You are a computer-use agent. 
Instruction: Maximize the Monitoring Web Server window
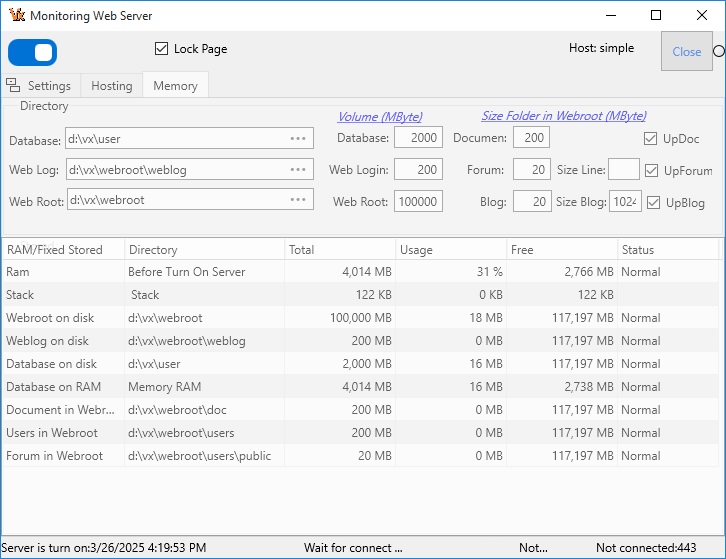point(656,16)
